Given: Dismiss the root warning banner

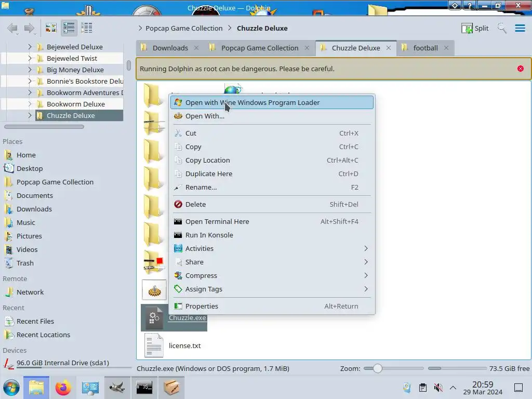Looking at the screenshot, I should coord(520,69).
